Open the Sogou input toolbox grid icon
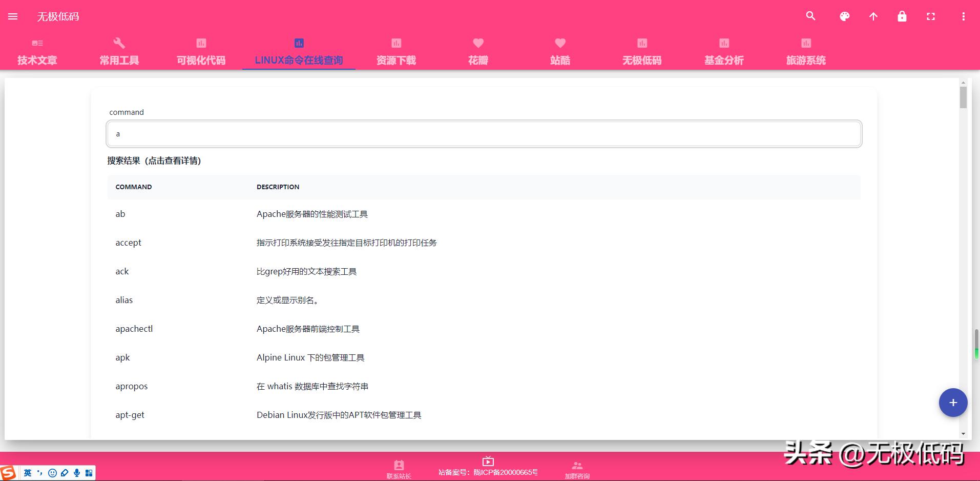This screenshot has height=481, width=980. (x=89, y=472)
